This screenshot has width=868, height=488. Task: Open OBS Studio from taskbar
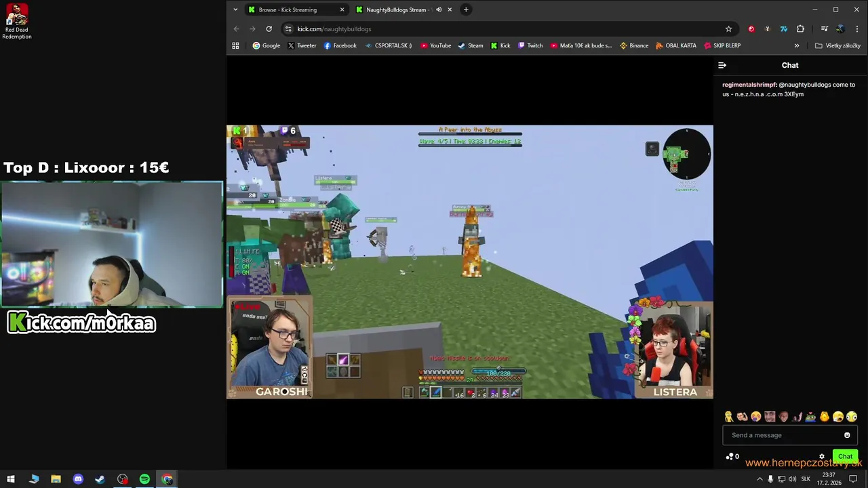point(122,479)
